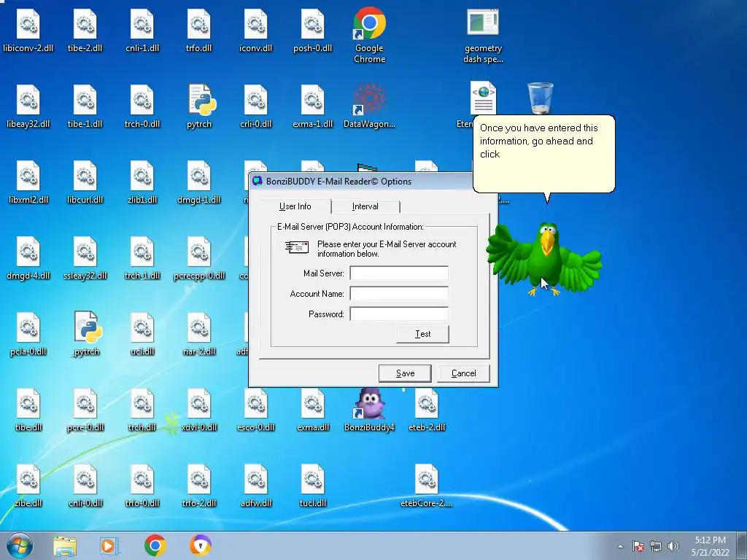This screenshot has width=747, height=560.
Task: Select the trch-1.dll file icon
Action: point(142,257)
